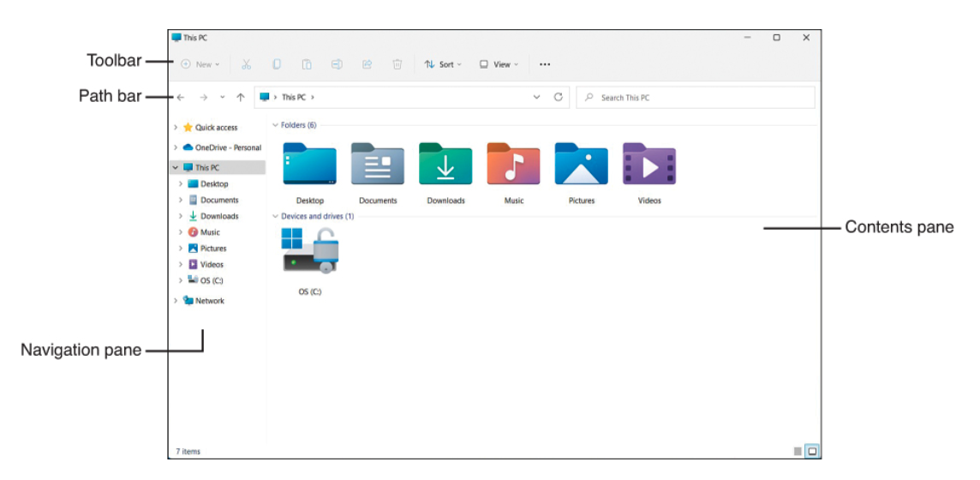Click the Refresh icon beside address bar

point(559,97)
